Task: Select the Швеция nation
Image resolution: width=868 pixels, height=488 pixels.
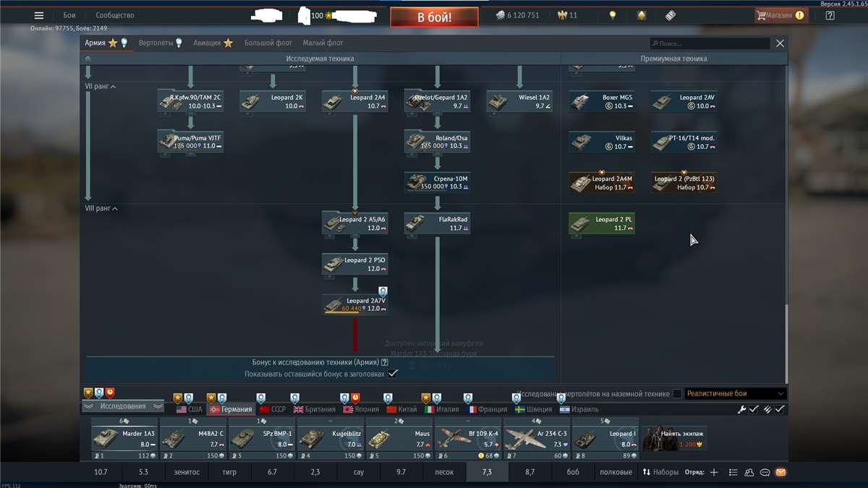Action: 535,409
